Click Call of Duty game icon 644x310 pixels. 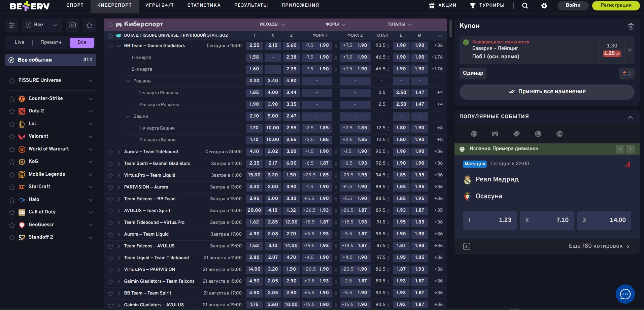[22, 212]
